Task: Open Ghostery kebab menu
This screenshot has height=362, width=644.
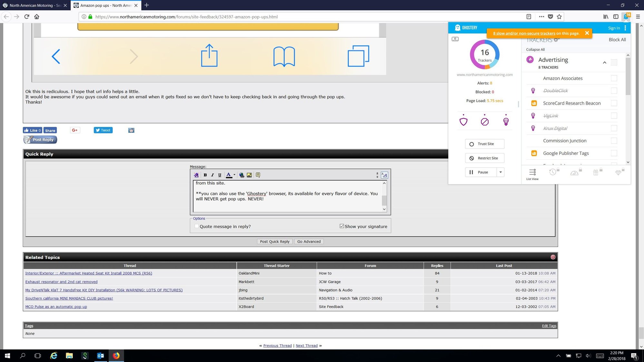Action: (x=625, y=28)
